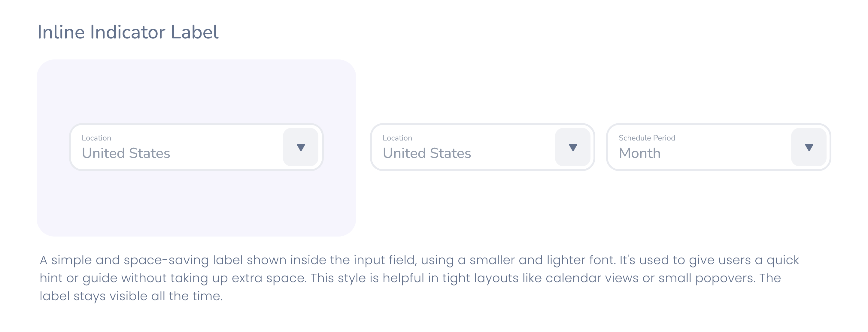Expand the middle Location dropdown outside the card
The width and height of the screenshot is (868, 332).
[483, 147]
